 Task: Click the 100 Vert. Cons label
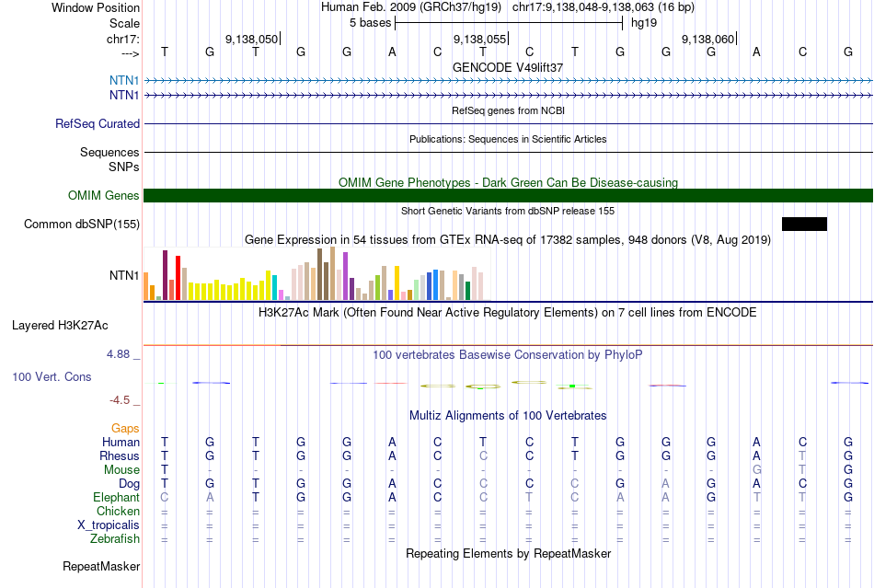point(52,376)
